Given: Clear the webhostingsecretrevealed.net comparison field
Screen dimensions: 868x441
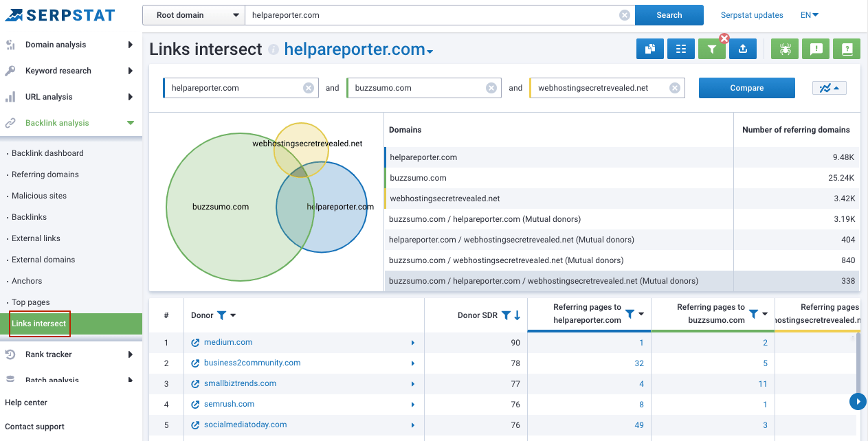Looking at the screenshot, I should [x=675, y=88].
